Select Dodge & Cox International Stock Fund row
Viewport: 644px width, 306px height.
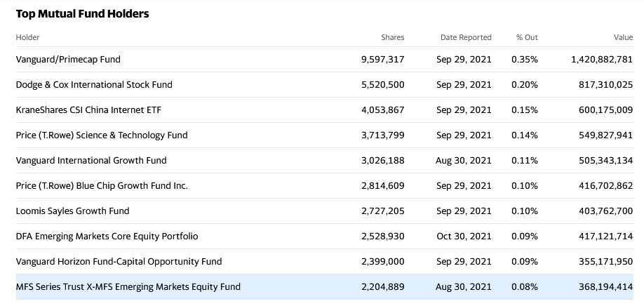pyautogui.click(x=325, y=85)
